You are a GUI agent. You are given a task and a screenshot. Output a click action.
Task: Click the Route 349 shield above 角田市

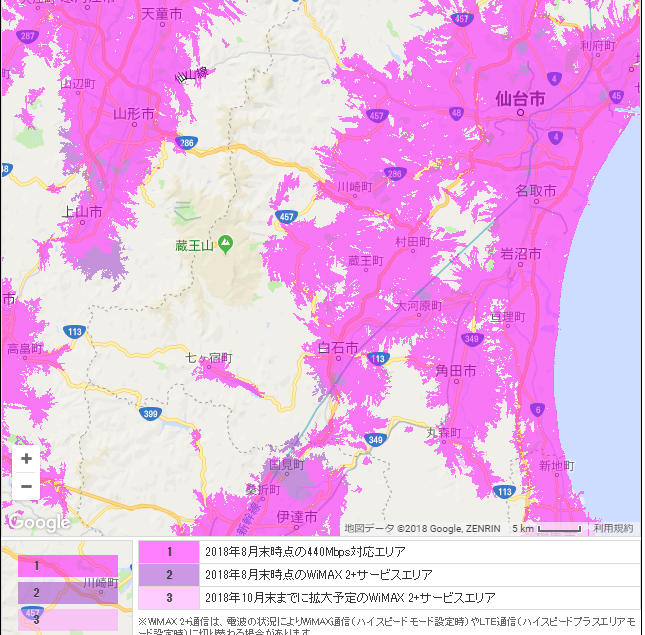pyautogui.click(x=472, y=339)
